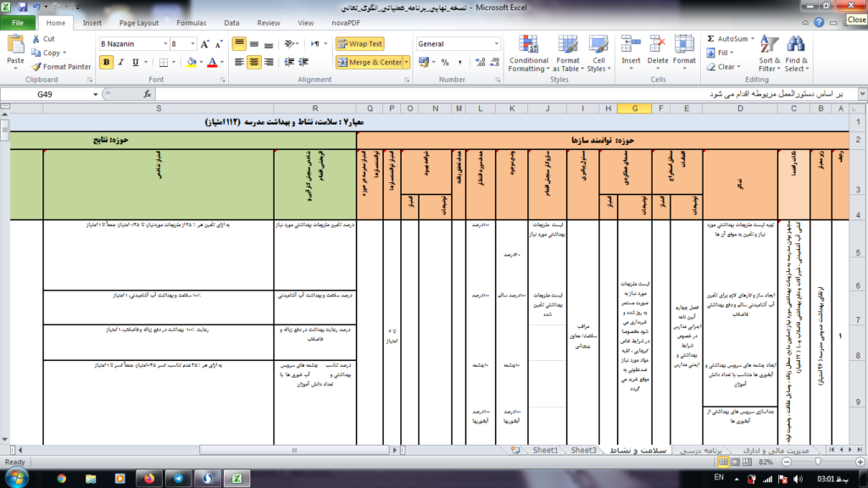This screenshot has height=488, width=868.
Task: Open Merge & Center dropdown arrow
Action: (x=406, y=63)
